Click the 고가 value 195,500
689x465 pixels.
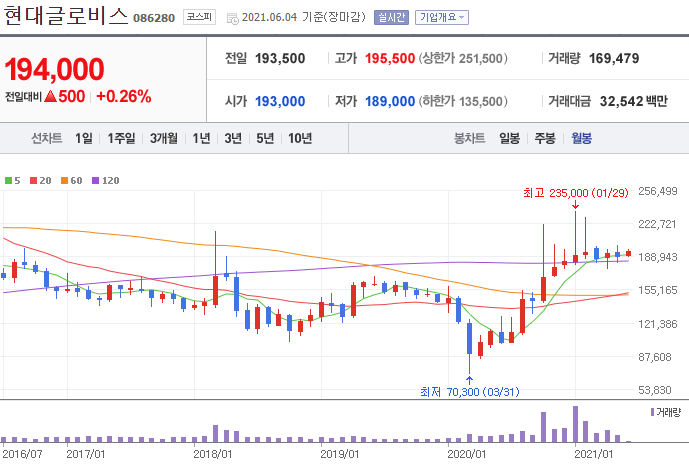(390, 58)
